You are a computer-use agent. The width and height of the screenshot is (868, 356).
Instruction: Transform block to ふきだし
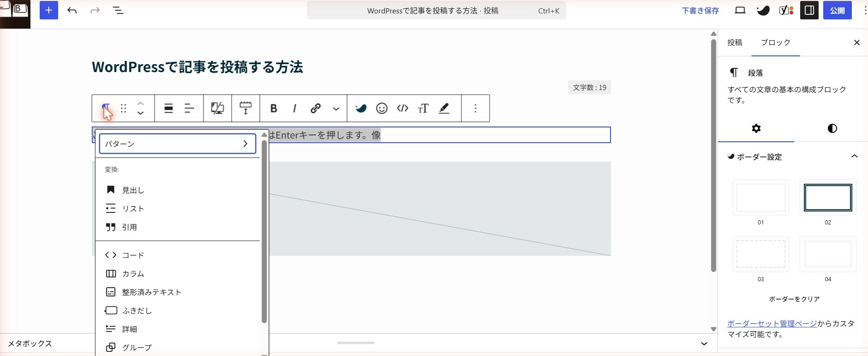click(178, 311)
